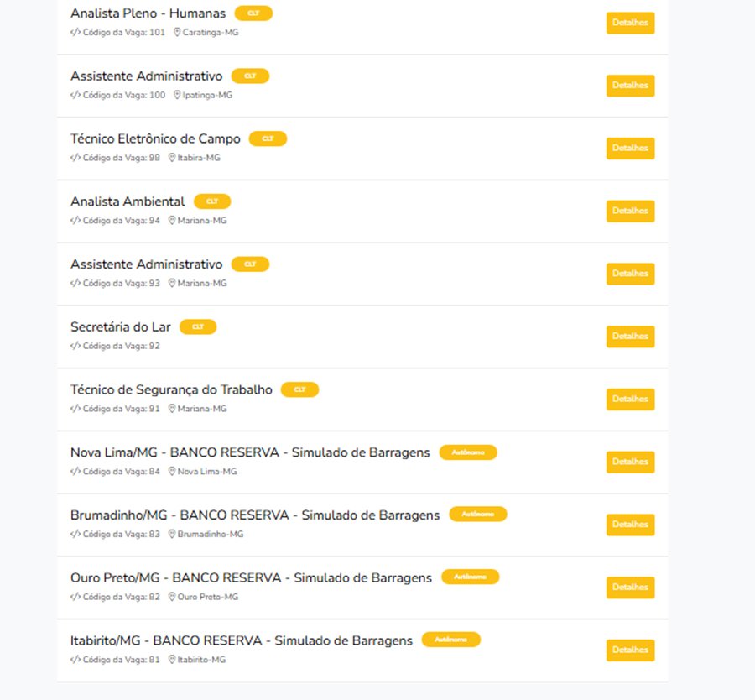This screenshot has height=700, width=755.
Task: Click the code icon for Vaga 94
Action: 75,220
